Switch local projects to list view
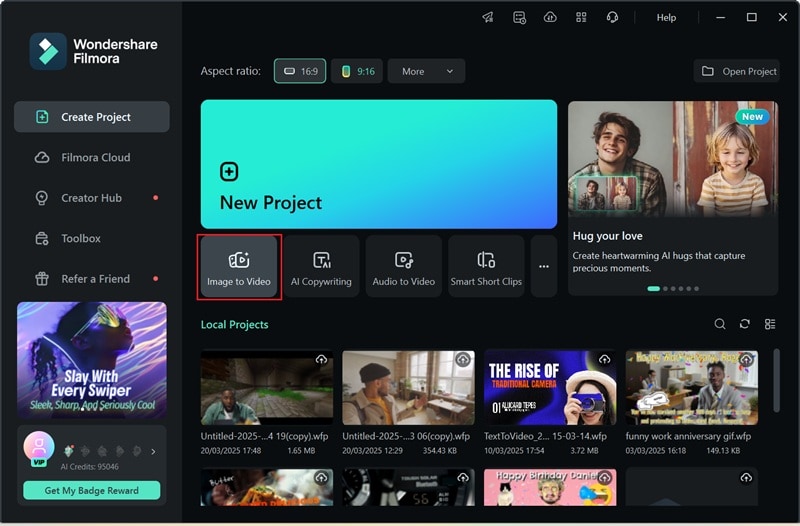Viewport: 800px width, 526px height. 770,324
